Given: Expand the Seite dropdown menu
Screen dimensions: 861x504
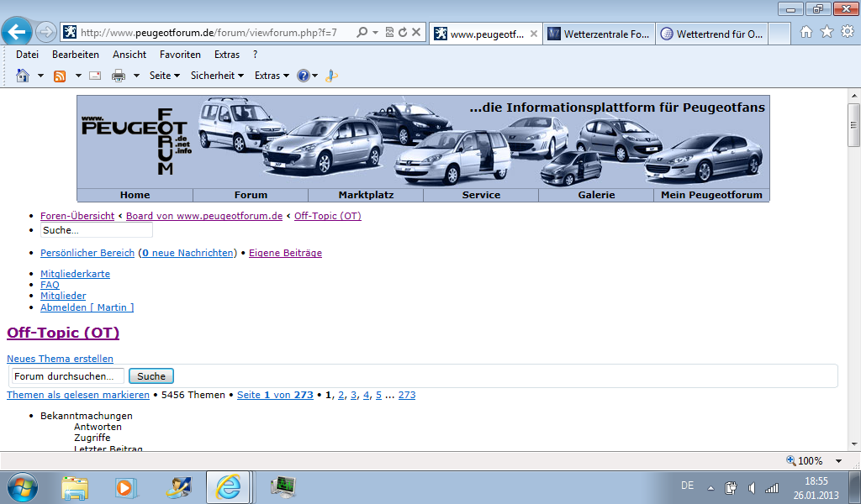Looking at the screenshot, I should (x=165, y=76).
